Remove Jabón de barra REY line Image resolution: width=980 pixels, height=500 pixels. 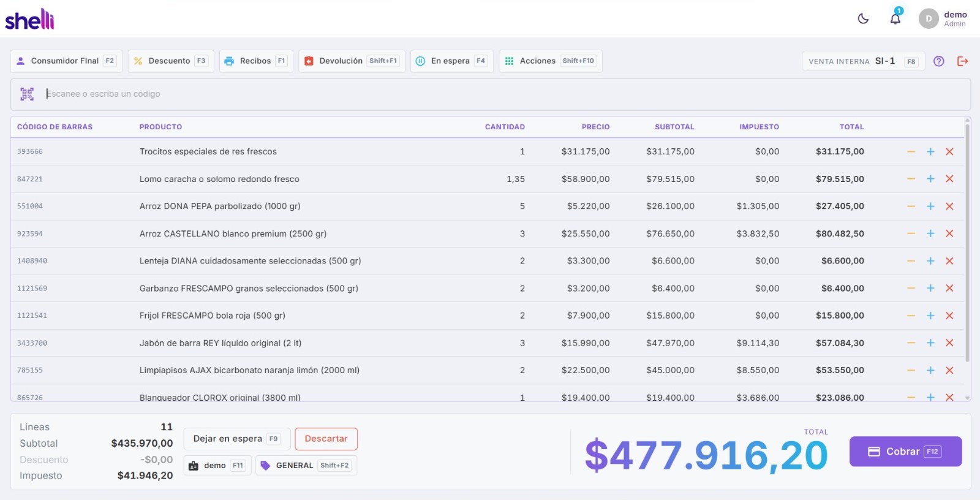pyautogui.click(x=949, y=343)
